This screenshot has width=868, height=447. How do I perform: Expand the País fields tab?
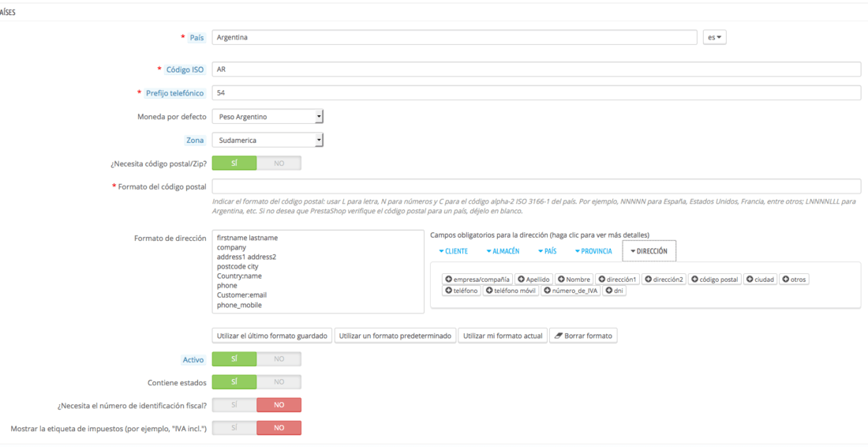547,251
